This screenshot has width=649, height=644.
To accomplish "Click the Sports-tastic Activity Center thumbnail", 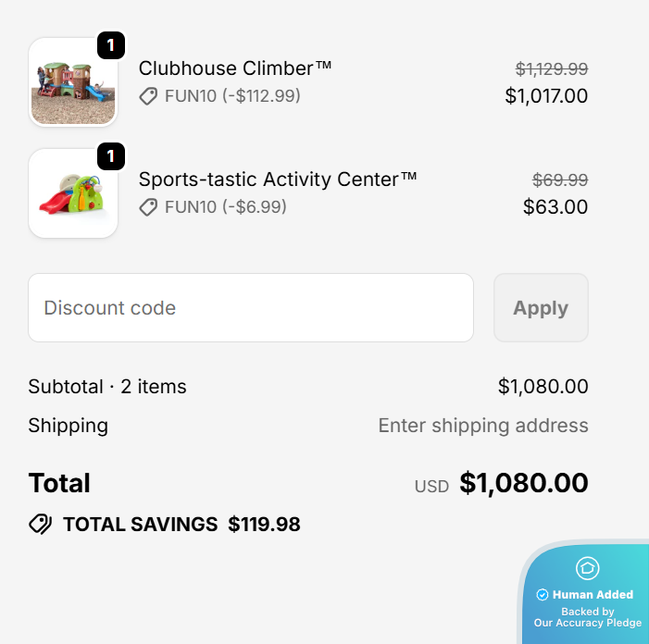I will pyautogui.click(x=72, y=193).
